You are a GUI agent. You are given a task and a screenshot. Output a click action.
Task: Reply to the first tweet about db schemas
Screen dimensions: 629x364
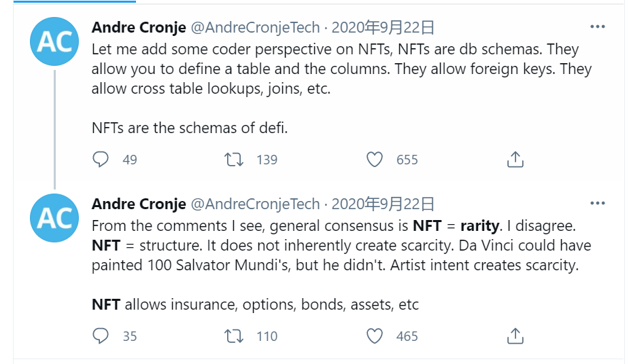101,160
